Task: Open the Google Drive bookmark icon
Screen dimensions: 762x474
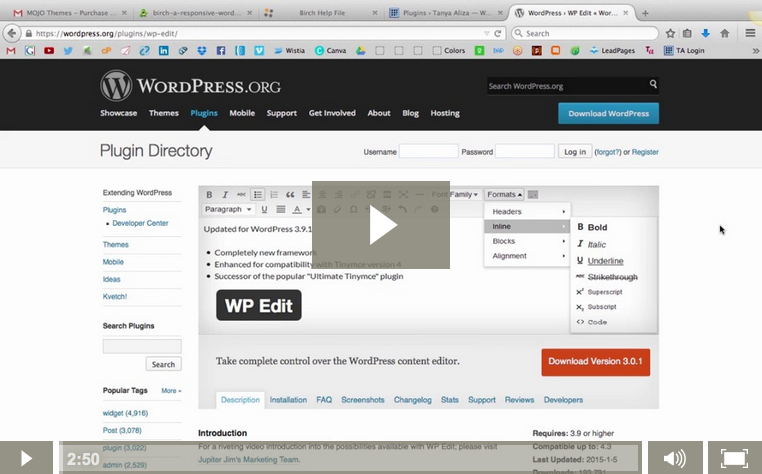Action: [361, 51]
